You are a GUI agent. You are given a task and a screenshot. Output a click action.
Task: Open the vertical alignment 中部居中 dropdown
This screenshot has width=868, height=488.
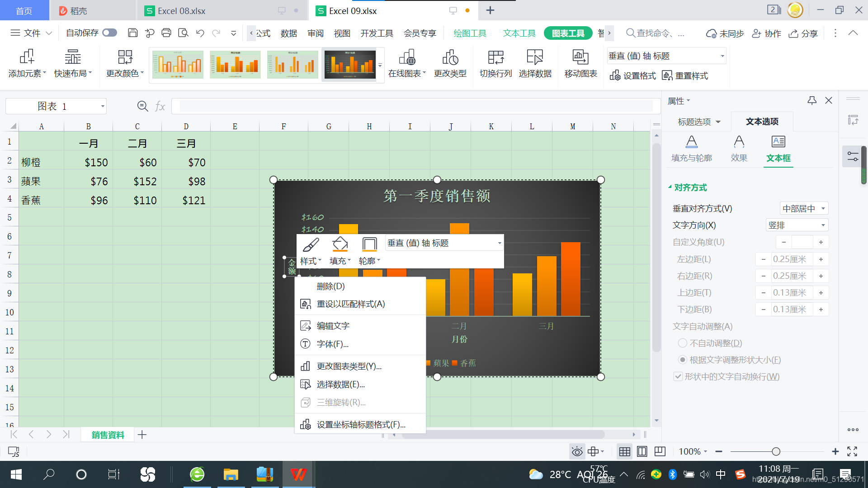point(804,209)
